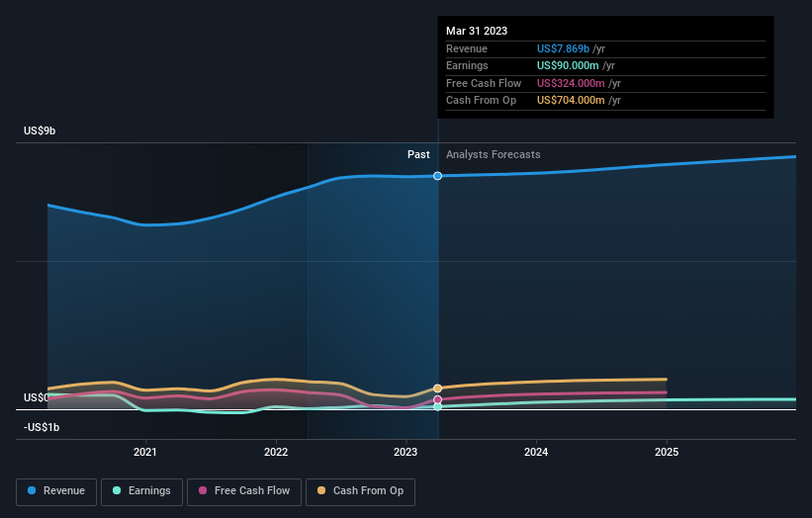This screenshot has height=518, width=812.
Task: Select the 2025 x-axis label
Action: coord(667,453)
